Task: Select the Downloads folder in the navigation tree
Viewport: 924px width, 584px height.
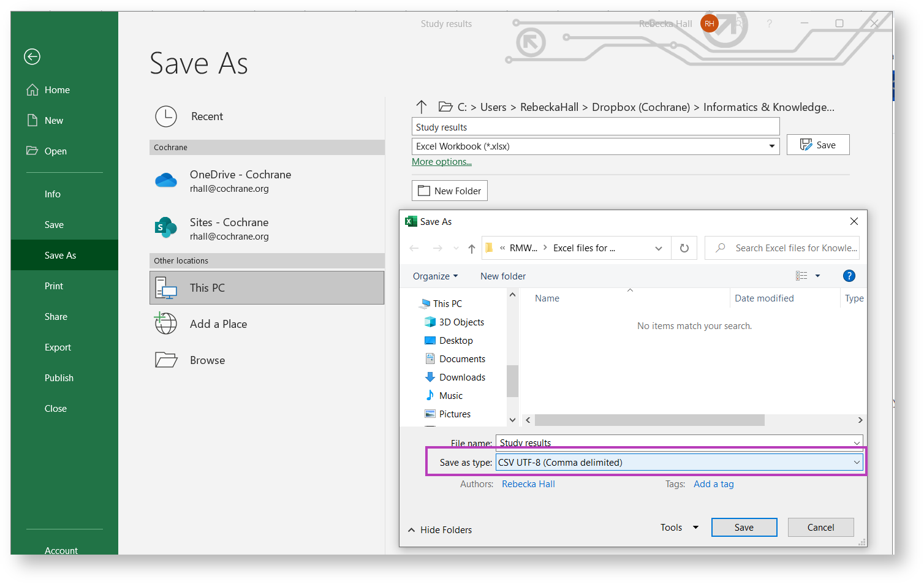Action: [461, 377]
